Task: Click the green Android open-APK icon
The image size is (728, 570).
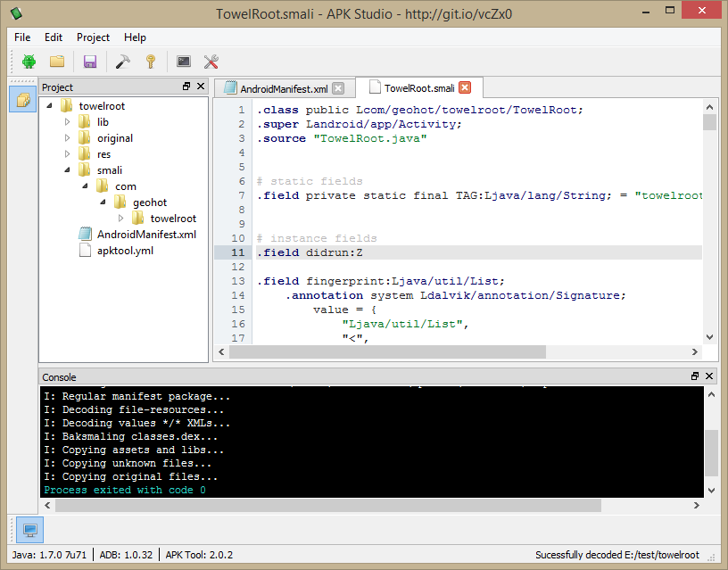Action: click(29, 62)
